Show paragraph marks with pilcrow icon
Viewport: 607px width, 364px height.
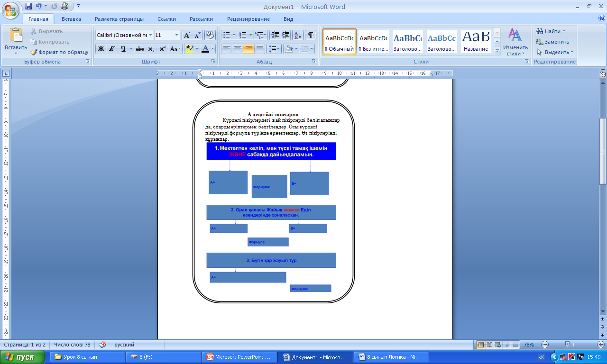coord(311,35)
